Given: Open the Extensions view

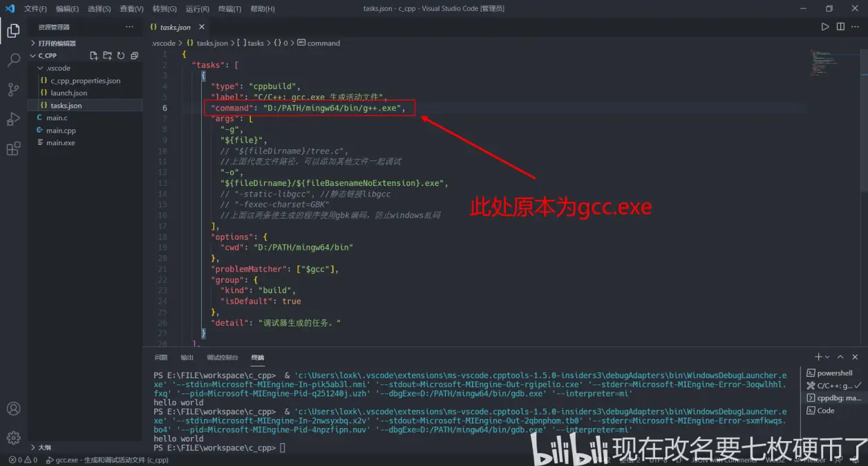Looking at the screenshot, I should click(13, 149).
